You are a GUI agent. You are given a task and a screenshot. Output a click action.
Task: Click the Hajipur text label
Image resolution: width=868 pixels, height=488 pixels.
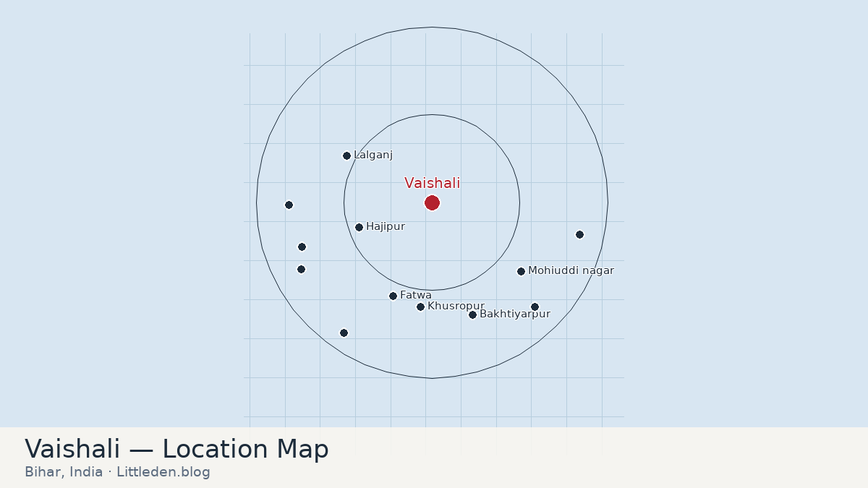(x=386, y=226)
